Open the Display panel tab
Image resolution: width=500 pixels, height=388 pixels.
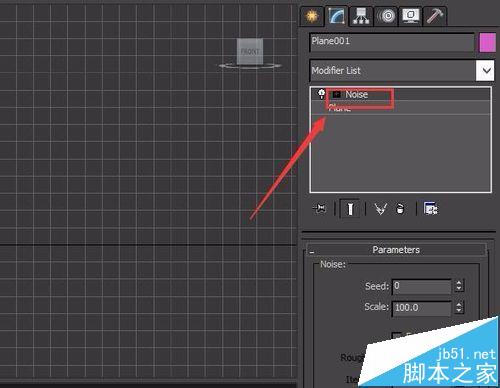[x=411, y=16]
